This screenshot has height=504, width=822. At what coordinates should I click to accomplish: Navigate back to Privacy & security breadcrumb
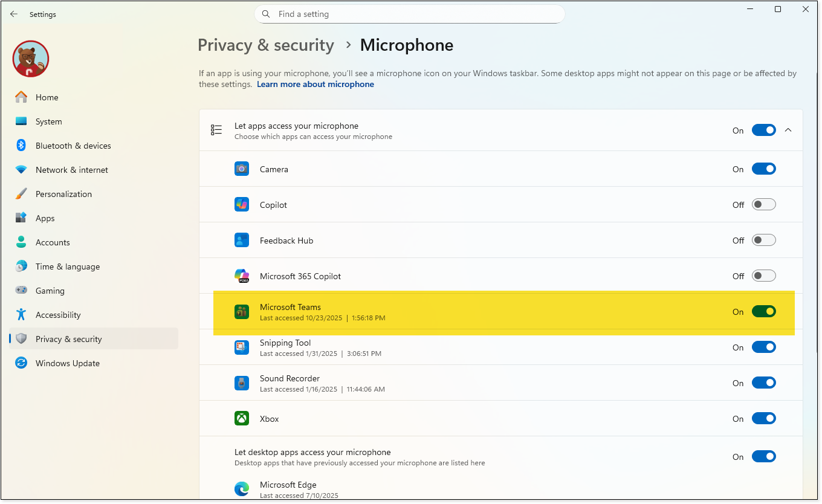point(266,45)
